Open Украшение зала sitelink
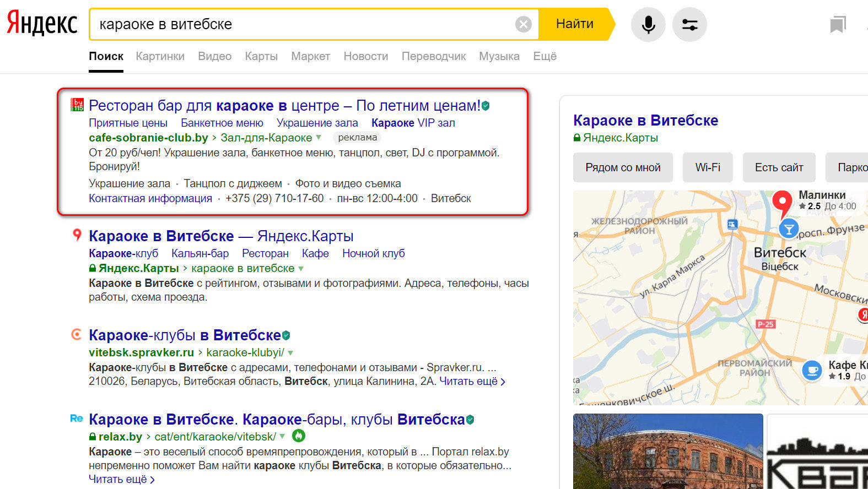Image resolution: width=868 pixels, height=489 pixels. pyautogui.click(x=317, y=123)
